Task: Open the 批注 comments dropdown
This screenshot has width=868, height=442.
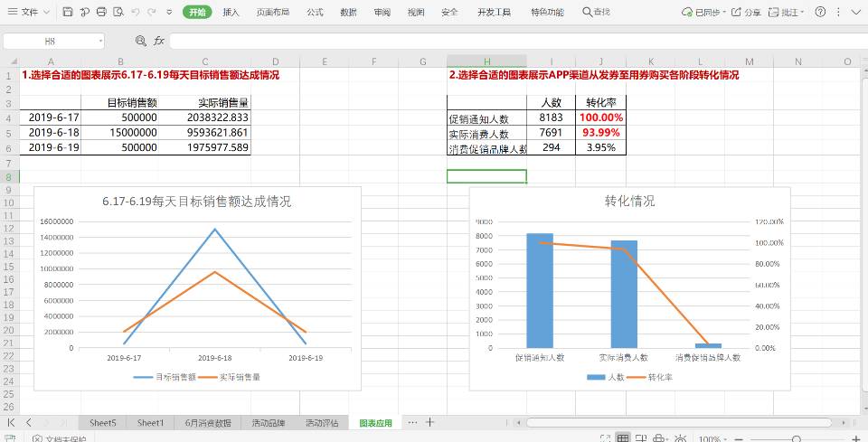Action: click(x=786, y=12)
